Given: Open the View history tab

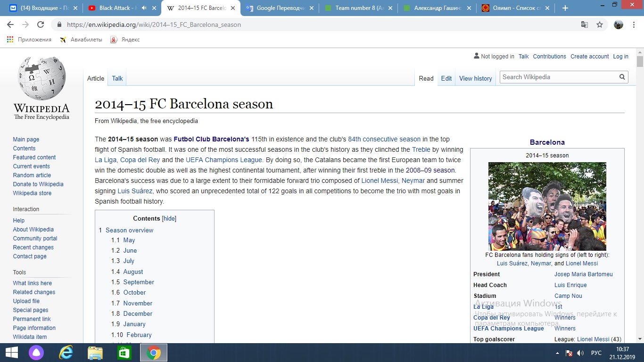Looking at the screenshot, I should (475, 78).
